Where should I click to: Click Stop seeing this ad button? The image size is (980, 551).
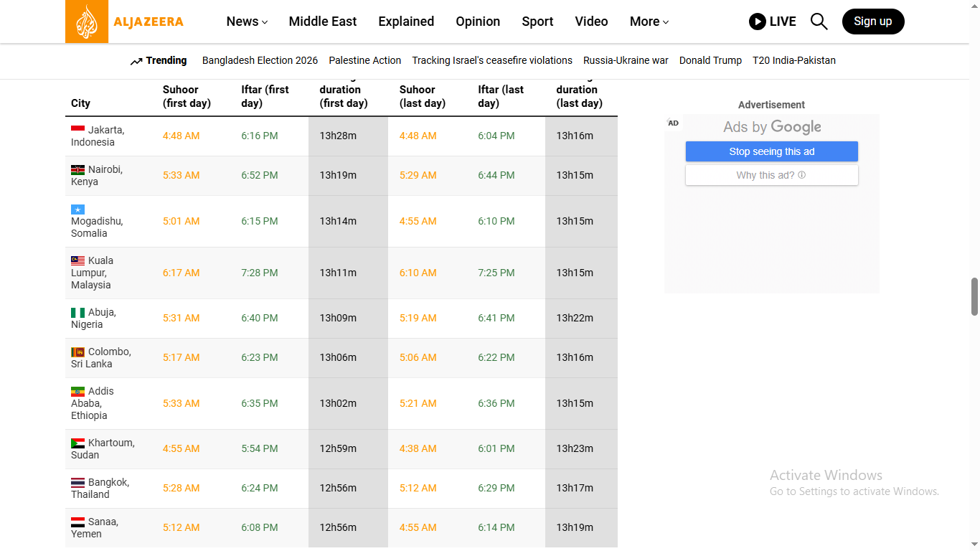[771, 151]
